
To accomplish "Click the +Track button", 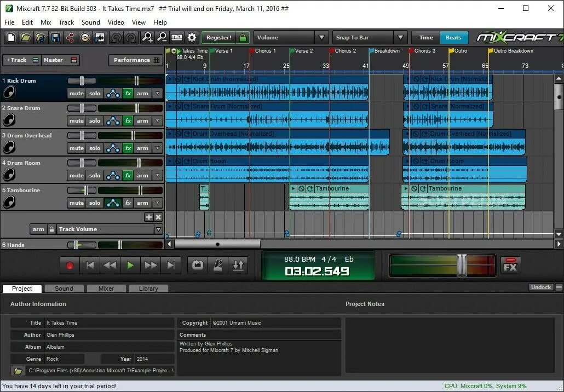I will pyautogui.click(x=21, y=60).
